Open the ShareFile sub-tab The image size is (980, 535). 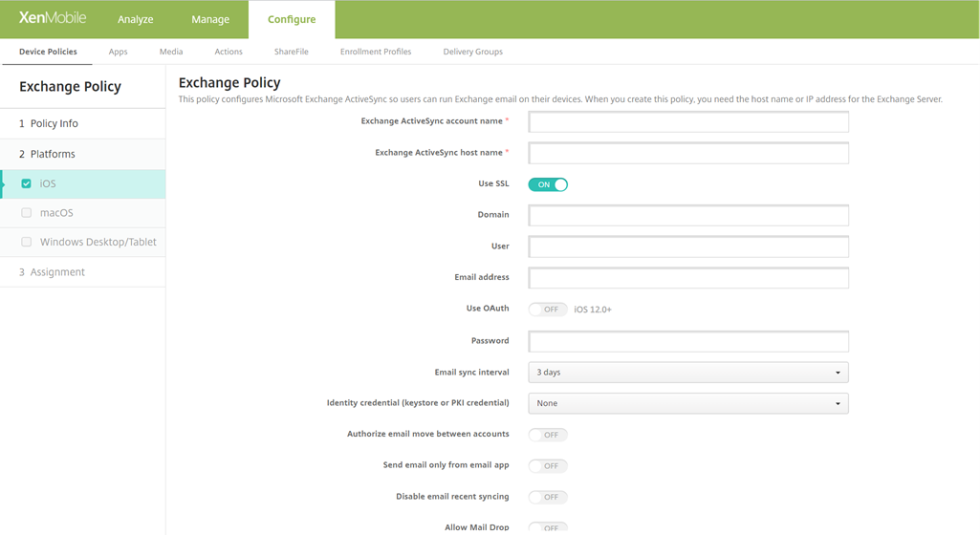292,52
